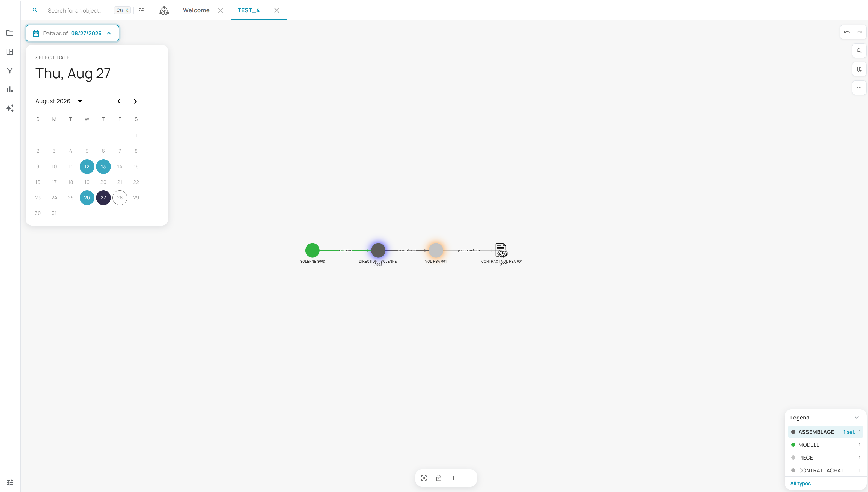Click the MODELE green color dot

coord(793,445)
